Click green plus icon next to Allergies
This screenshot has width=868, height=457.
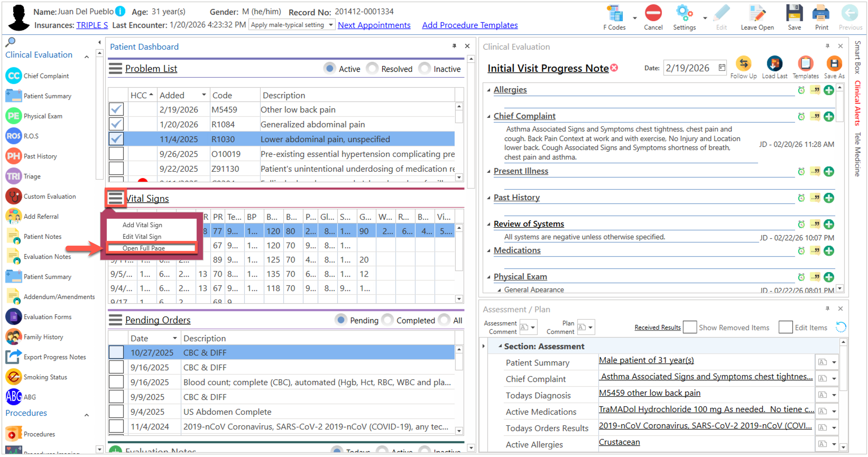[x=828, y=90]
